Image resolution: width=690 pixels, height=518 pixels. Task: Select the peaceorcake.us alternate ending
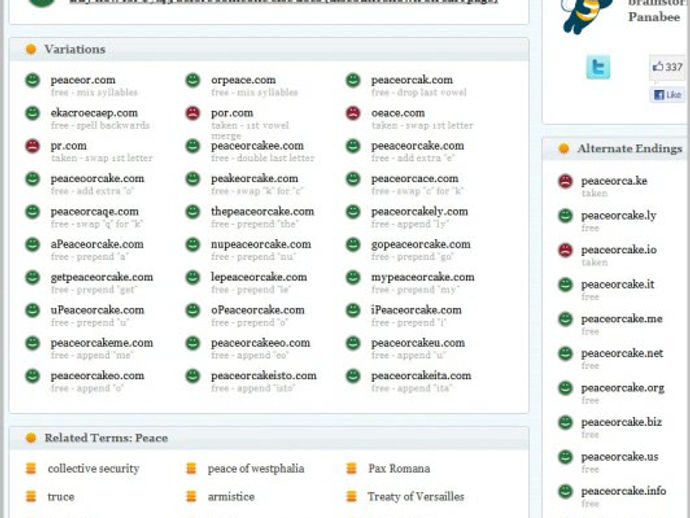point(620,457)
